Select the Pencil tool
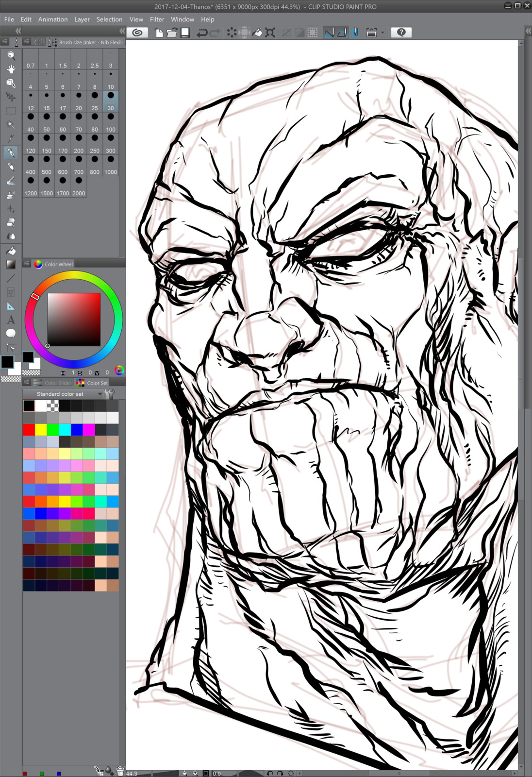 tap(11, 167)
